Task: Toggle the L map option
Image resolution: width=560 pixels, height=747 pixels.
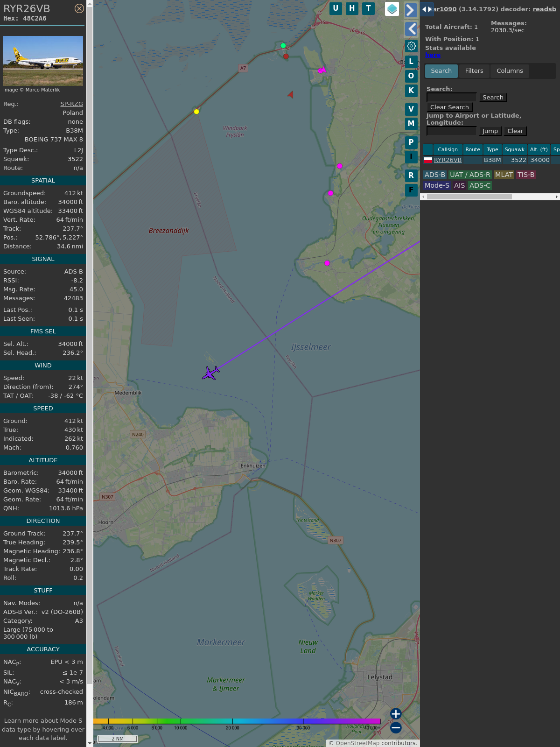Action: click(411, 62)
